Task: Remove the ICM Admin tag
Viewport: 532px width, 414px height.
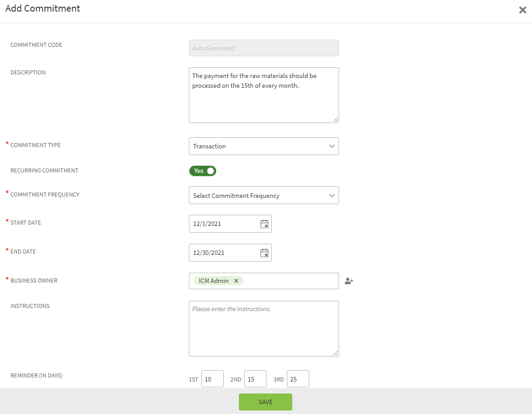Action: coord(236,281)
